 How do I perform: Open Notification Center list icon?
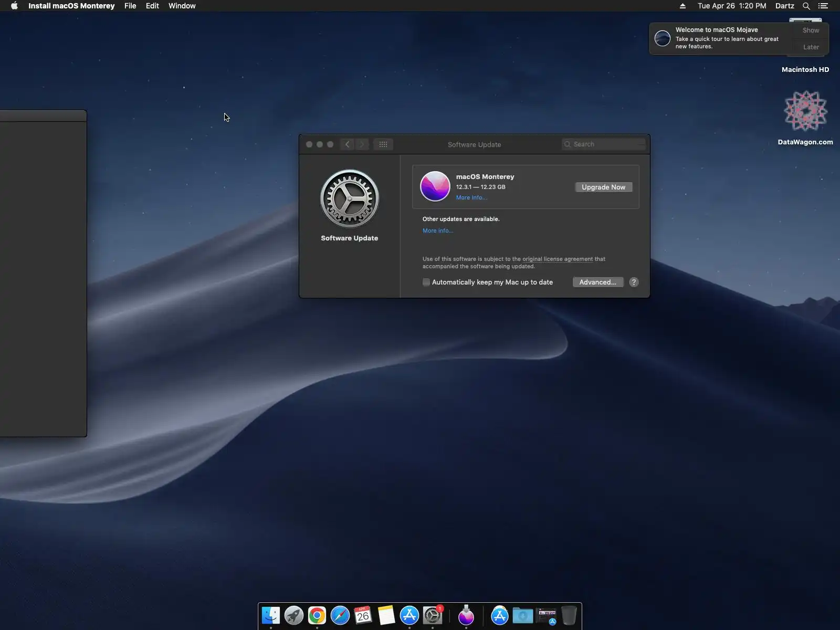(x=823, y=6)
